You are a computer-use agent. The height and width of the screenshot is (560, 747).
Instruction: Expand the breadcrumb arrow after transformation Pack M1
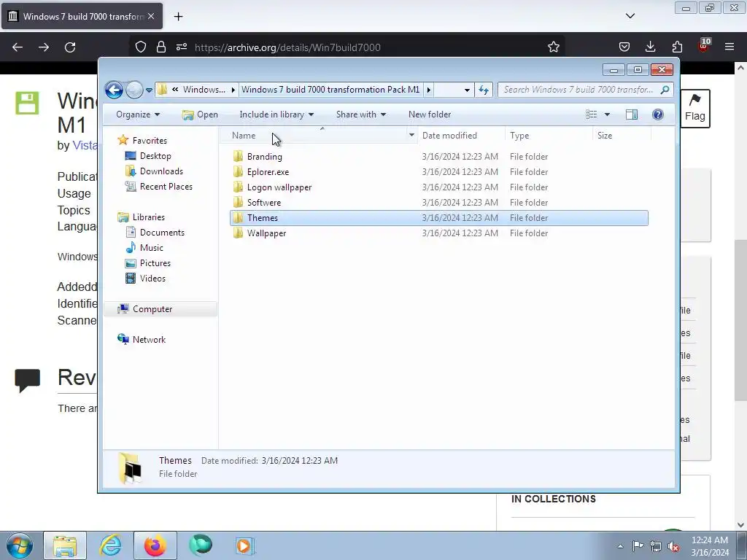(429, 90)
